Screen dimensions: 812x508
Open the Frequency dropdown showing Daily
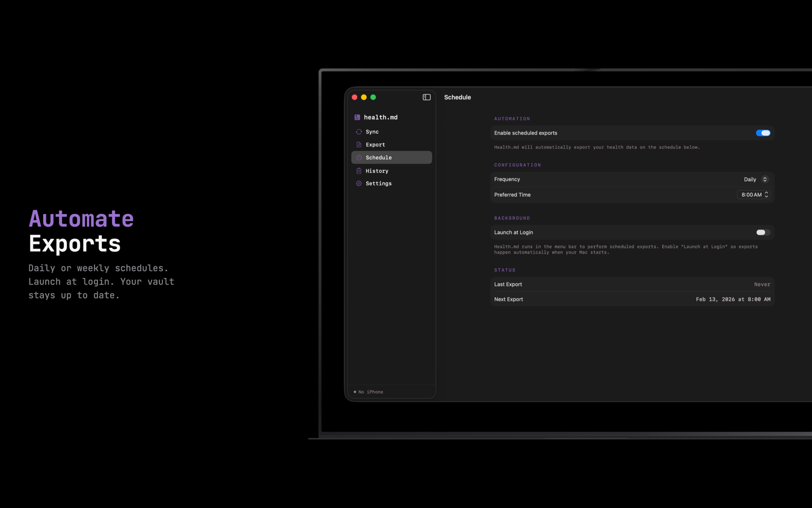click(764, 179)
